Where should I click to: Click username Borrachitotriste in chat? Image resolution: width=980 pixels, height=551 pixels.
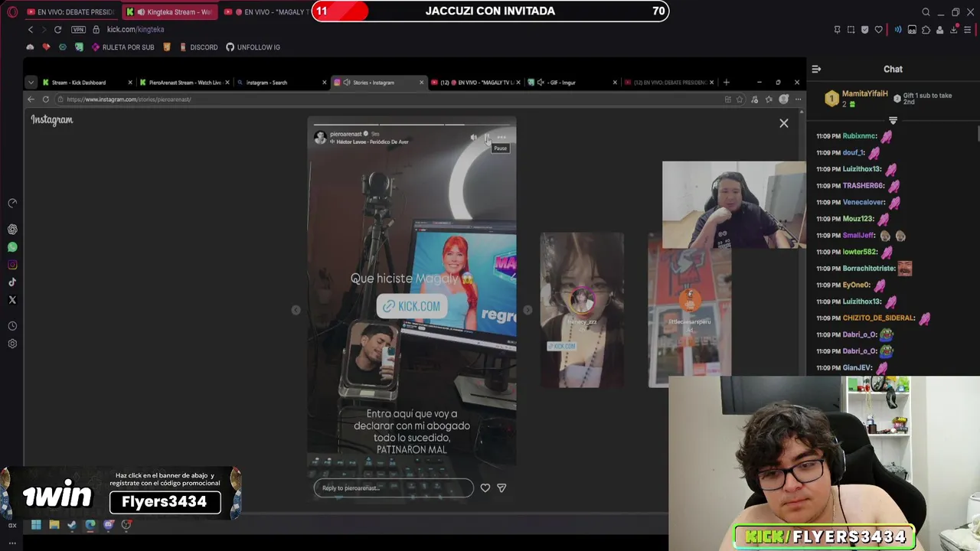868,269
